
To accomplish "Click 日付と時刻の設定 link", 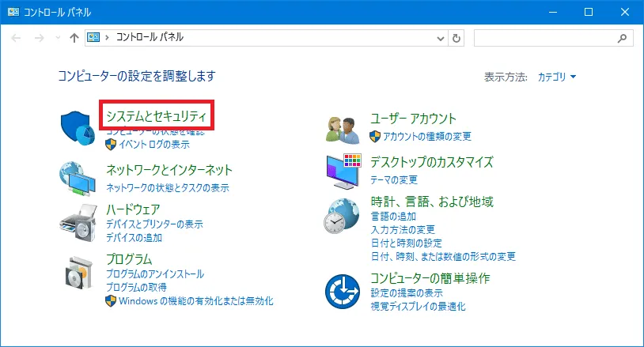I will (x=406, y=243).
